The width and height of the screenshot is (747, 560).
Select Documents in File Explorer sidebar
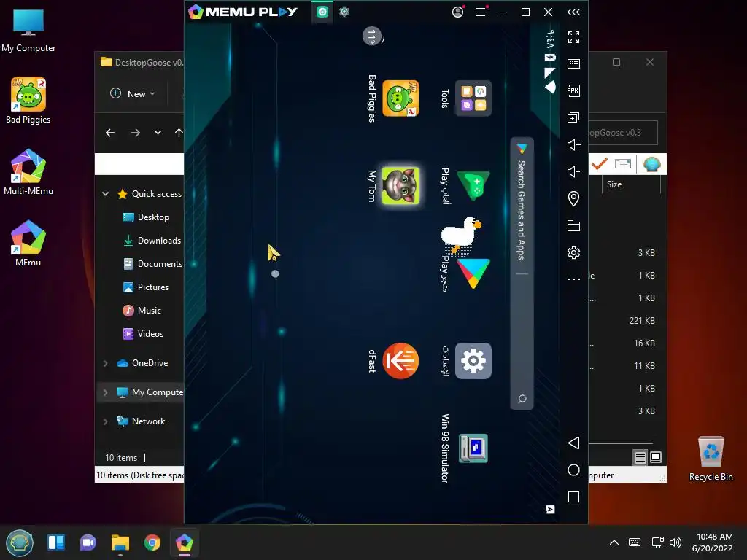coord(152,264)
